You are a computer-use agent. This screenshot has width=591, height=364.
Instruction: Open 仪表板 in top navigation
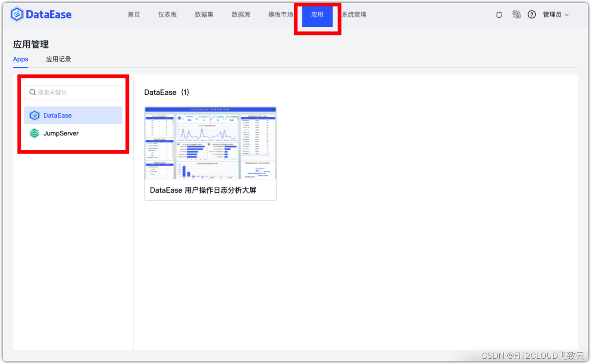pyautogui.click(x=167, y=15)
